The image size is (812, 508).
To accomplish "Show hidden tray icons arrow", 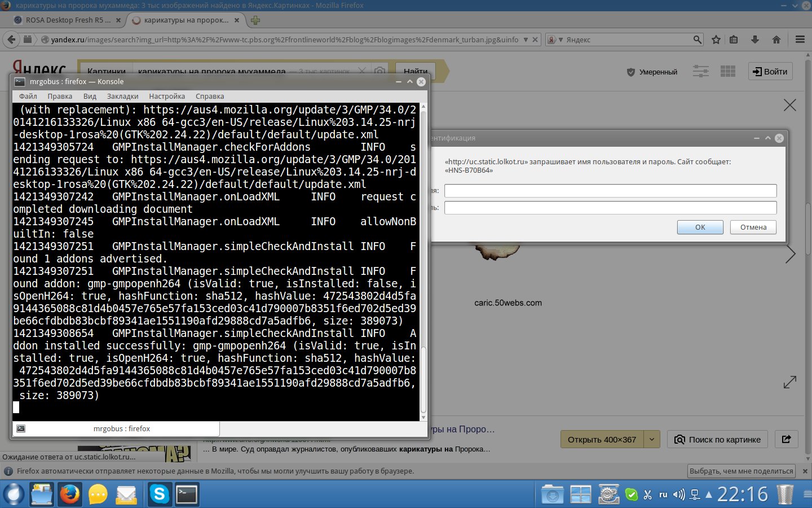I will [x=709, y=495].
